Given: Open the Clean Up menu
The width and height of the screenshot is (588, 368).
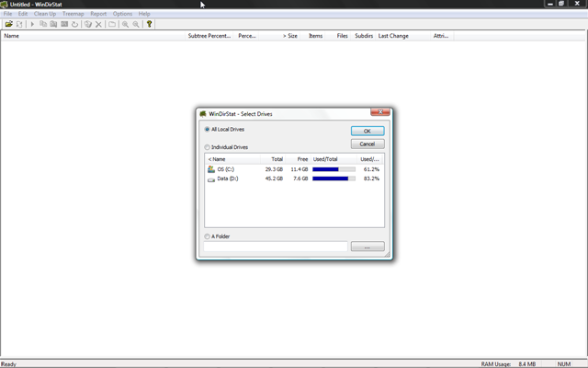Looking at the screenshot, I should click(44, 14).
